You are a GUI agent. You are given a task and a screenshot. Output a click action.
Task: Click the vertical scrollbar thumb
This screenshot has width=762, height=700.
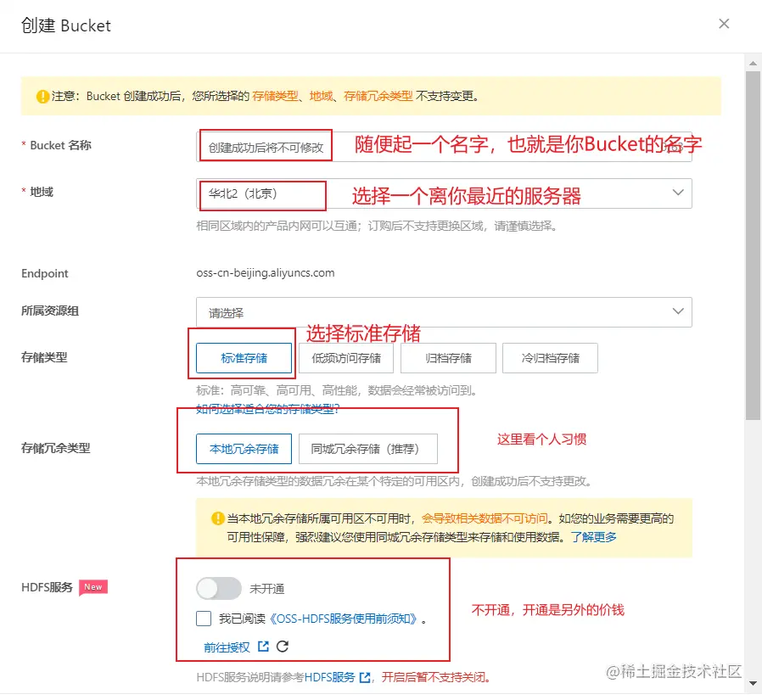pos(753,245)
